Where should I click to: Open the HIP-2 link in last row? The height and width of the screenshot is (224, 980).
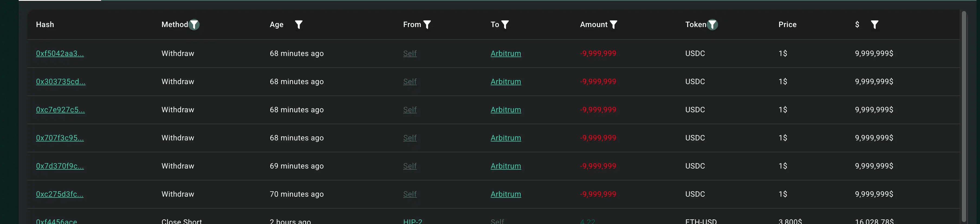412,221
